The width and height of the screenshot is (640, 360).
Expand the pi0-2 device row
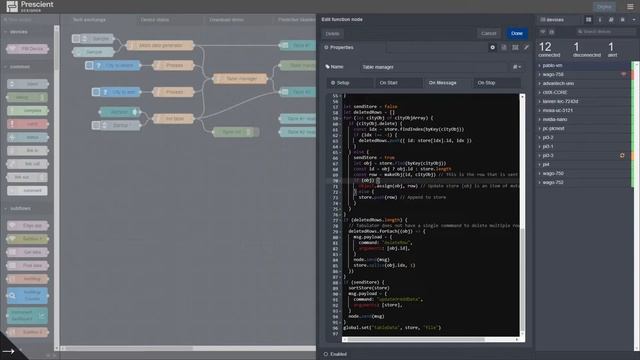tap(539, 138)
